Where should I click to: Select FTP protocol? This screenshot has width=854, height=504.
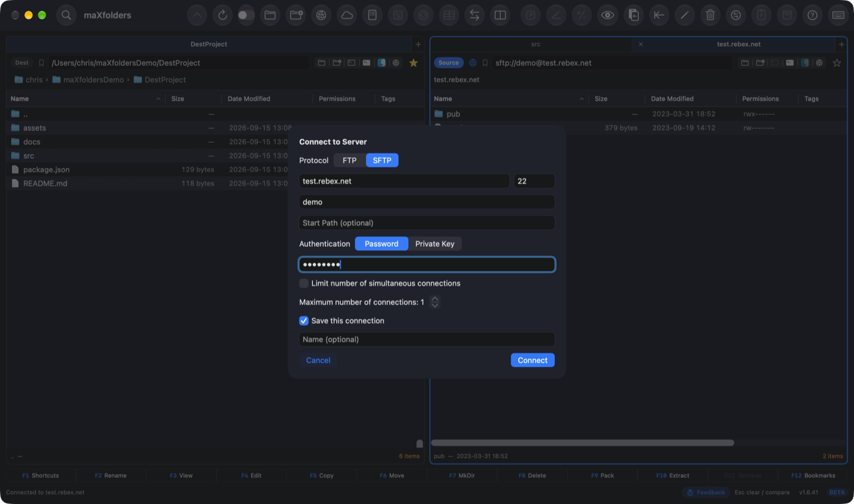(x=350, y=160)
